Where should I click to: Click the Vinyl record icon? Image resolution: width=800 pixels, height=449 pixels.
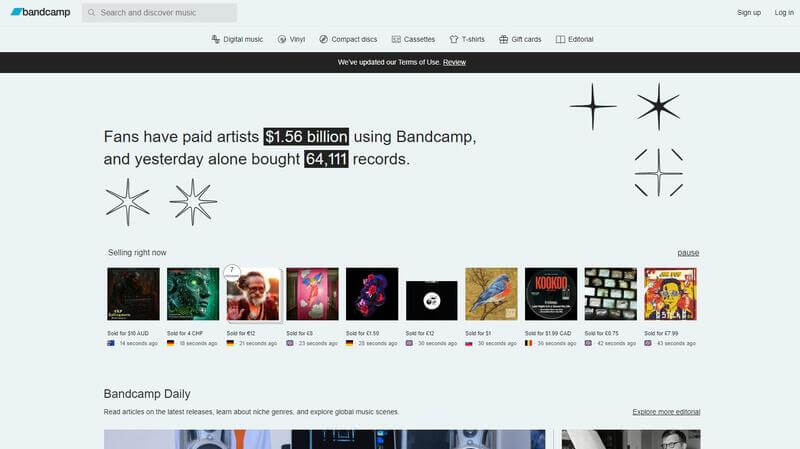[282, 39]
